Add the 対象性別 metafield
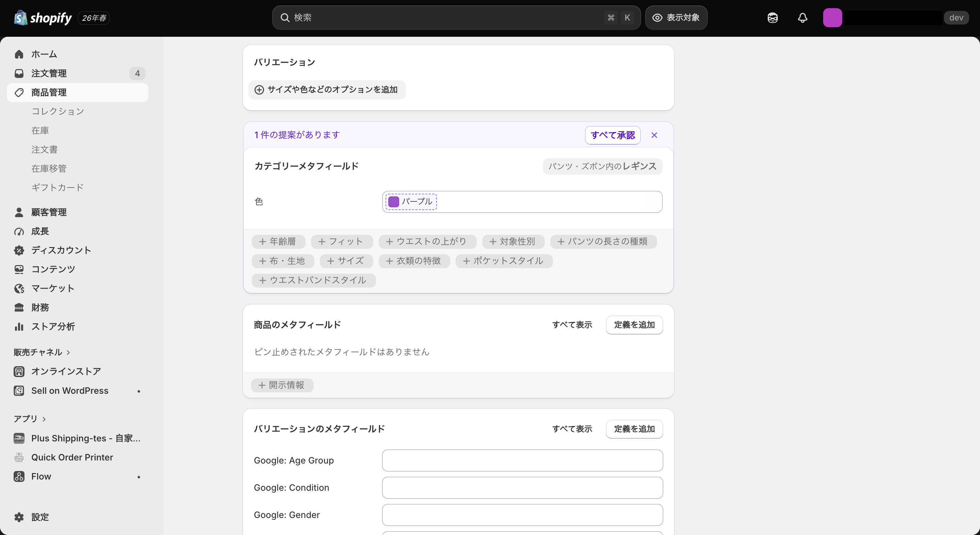The height and width of the screenshot is (535, 980). tap(513, 242)
